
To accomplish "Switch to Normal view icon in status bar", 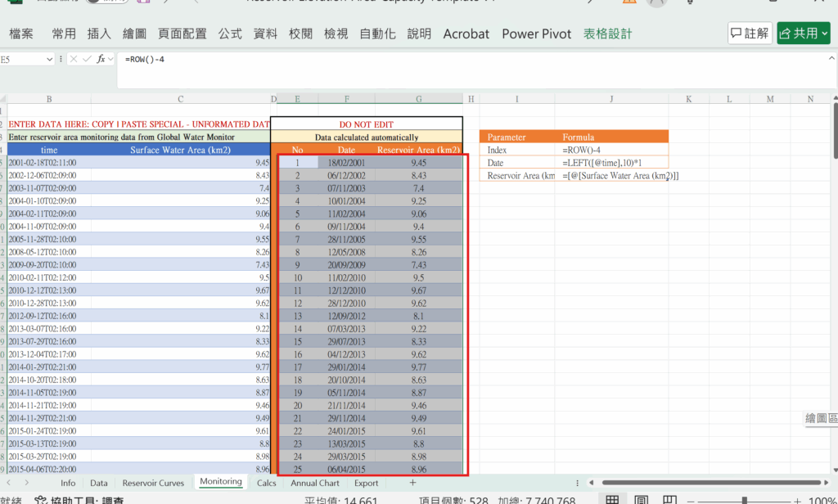I will 612,500.
